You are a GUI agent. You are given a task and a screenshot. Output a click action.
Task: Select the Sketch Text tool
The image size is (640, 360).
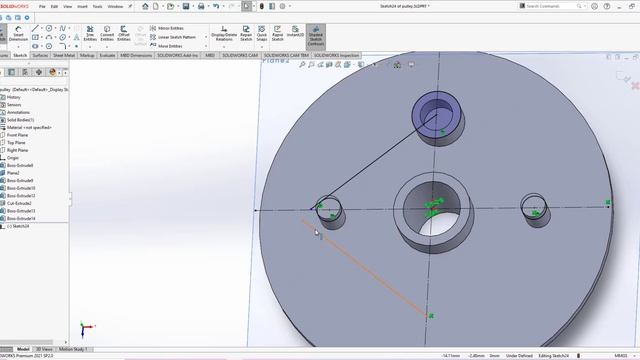click(76, 37)
